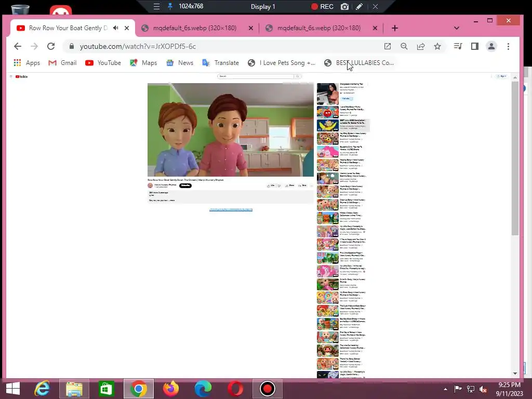Viewport: 532px width, 399px height.
Task: Open the Maps bookmark
Action: point(143,63)
